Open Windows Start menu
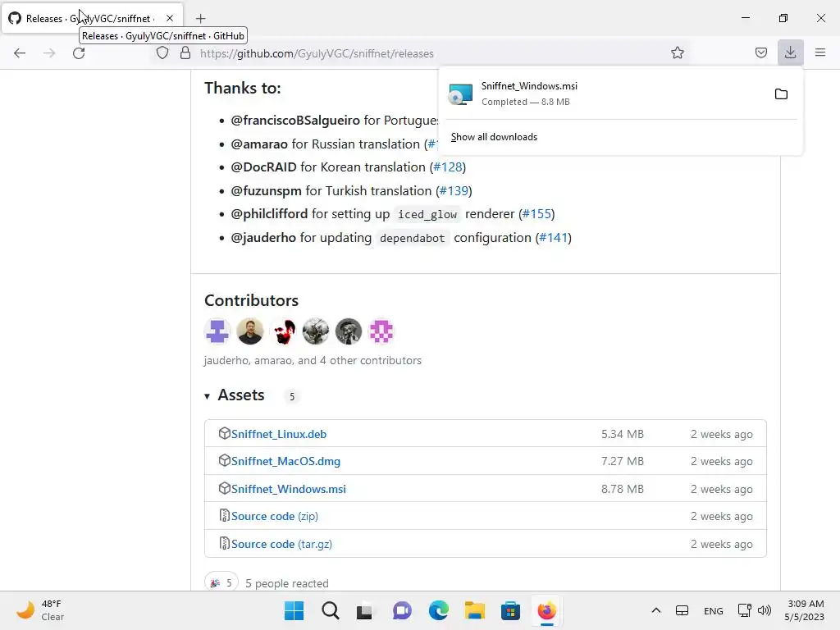This screenshot has height=630, width=840. tap(294, 610)
